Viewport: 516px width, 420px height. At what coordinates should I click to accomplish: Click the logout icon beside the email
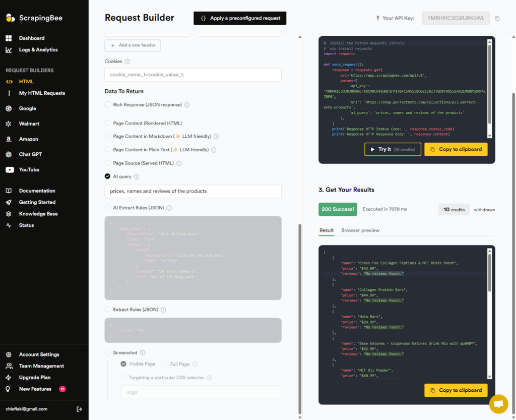point(79,409)
